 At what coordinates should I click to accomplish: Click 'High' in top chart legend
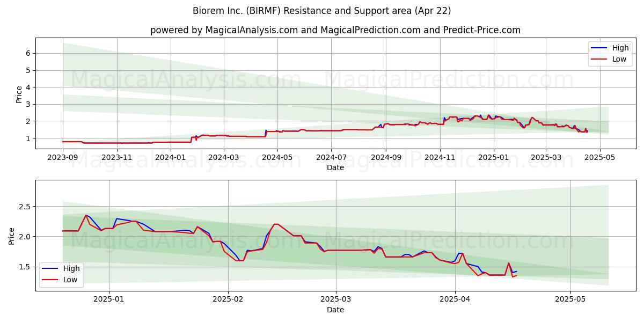click(620, 48)
